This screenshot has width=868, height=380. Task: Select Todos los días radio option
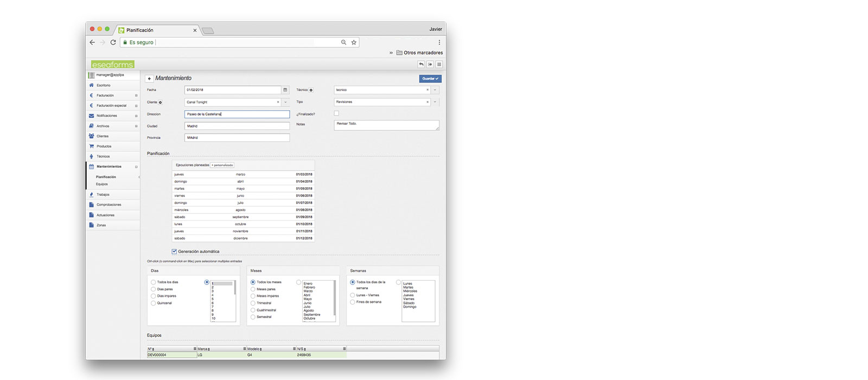(153, 282)
